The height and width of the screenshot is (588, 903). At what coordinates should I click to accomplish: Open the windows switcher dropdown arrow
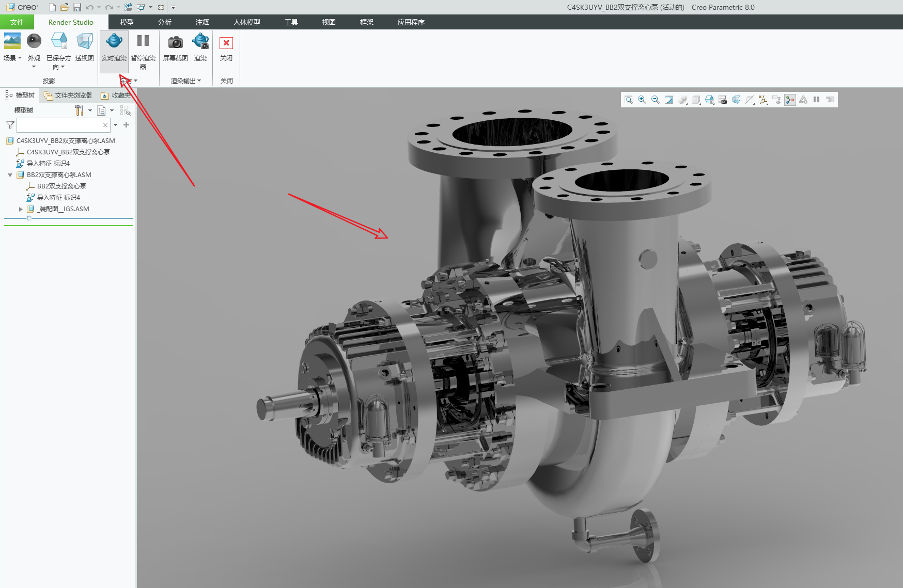point(151,7)
